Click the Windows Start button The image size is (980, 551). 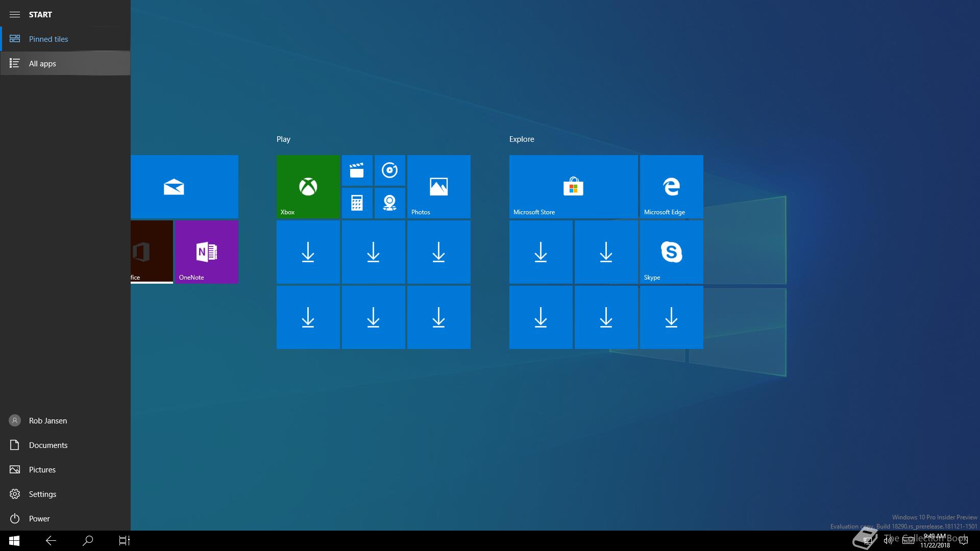pos(14,541)
